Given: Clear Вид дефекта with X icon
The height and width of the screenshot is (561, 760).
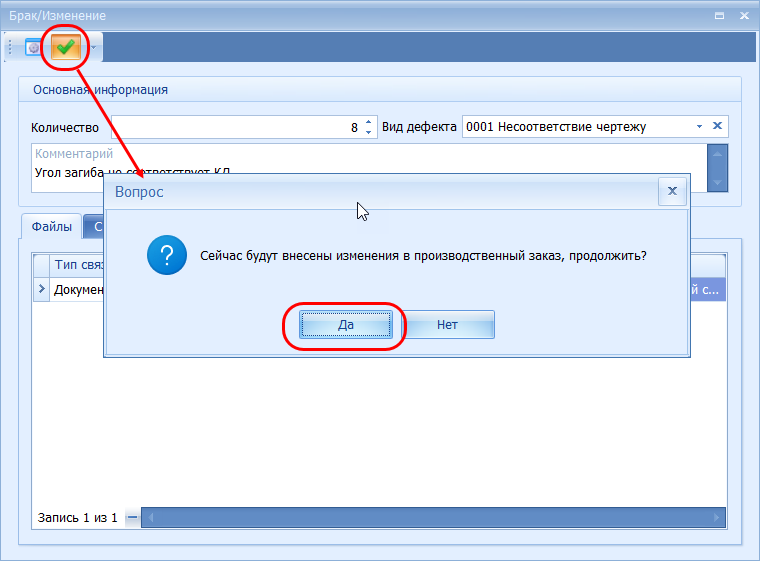Looking at the screenshot, I should point(717,127).
